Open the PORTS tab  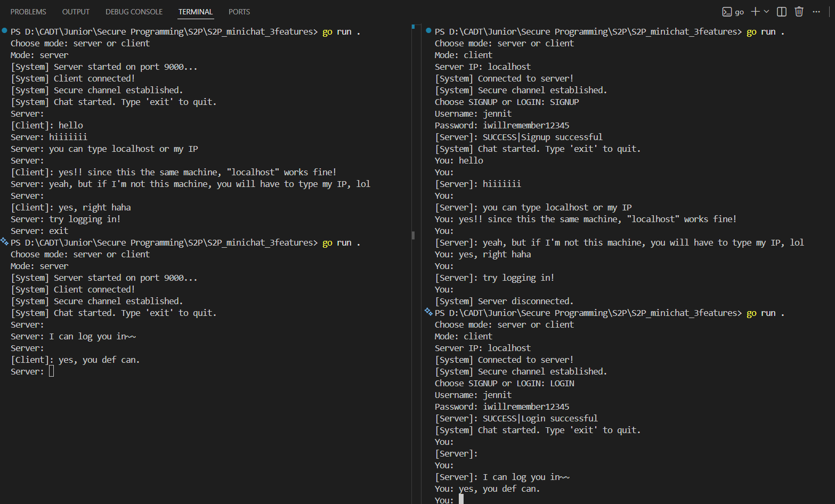[239, 11]
